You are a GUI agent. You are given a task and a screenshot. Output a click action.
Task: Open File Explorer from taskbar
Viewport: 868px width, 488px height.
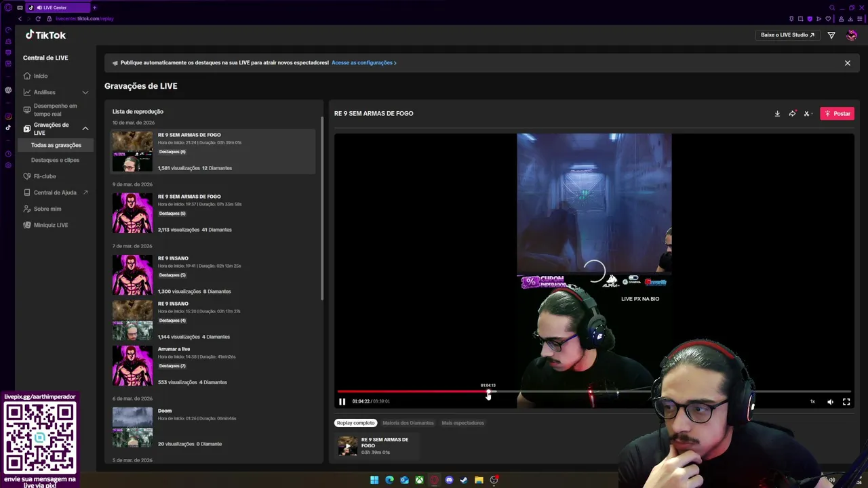coord(479,480)
